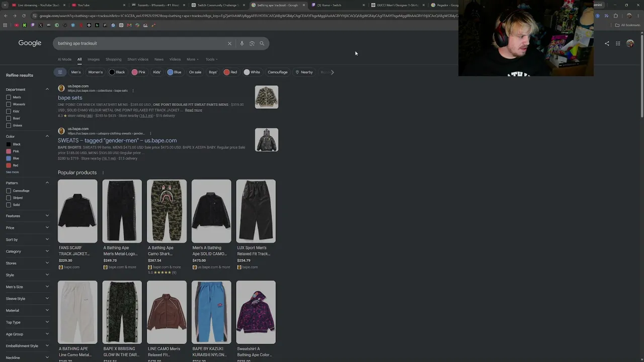Check the Solid pattern checkbox
The image size is (644, 362).
[x=9, y=205]
